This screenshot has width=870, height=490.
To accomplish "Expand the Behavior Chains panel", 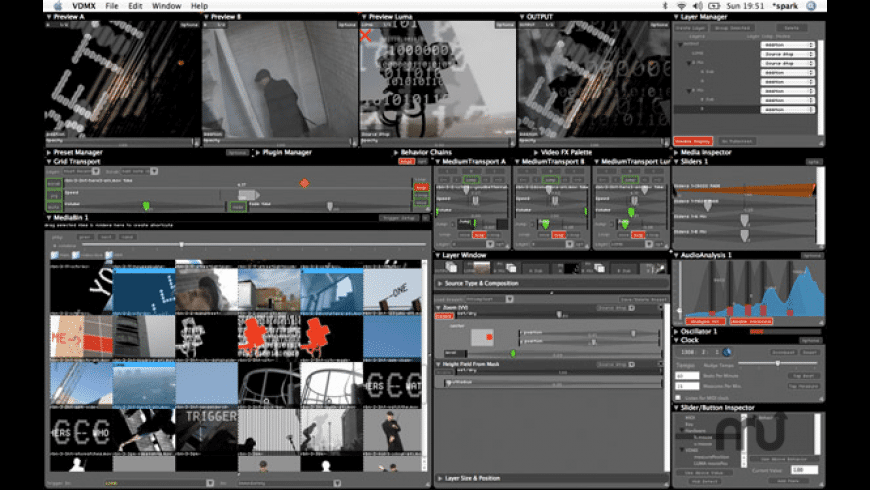I will pyautogui.click(x=396, y=152).
